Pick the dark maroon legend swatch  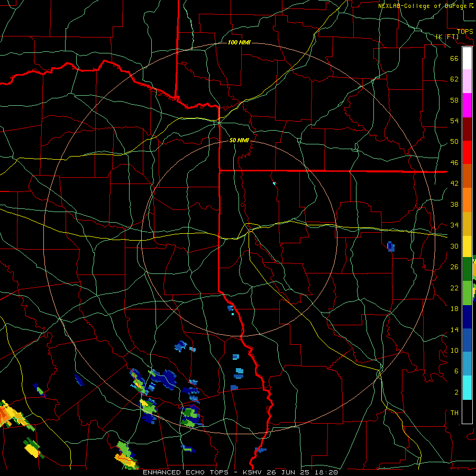(x=467, y=129)
